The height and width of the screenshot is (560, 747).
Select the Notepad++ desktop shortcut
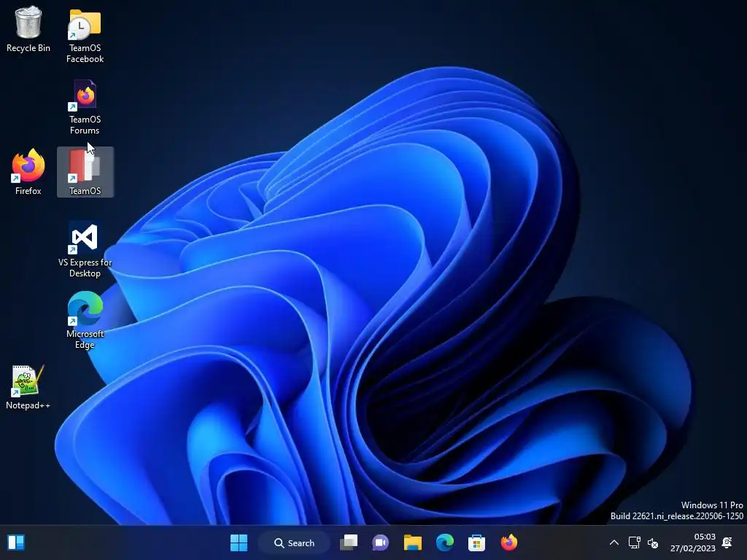[x=28, y=386]
